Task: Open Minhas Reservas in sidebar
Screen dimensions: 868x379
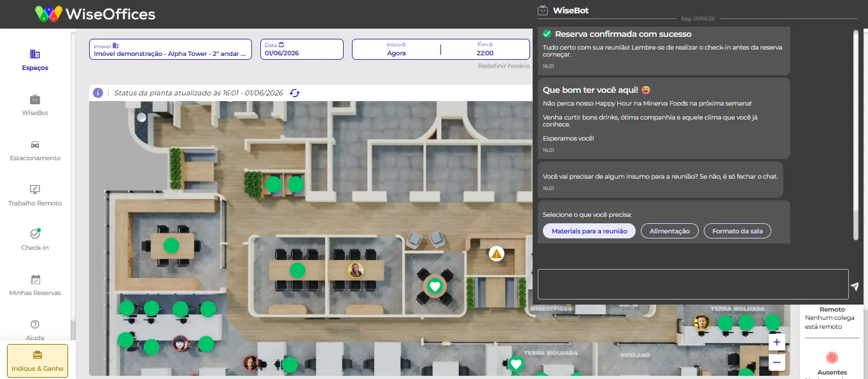Action: [x=35, y=285]
